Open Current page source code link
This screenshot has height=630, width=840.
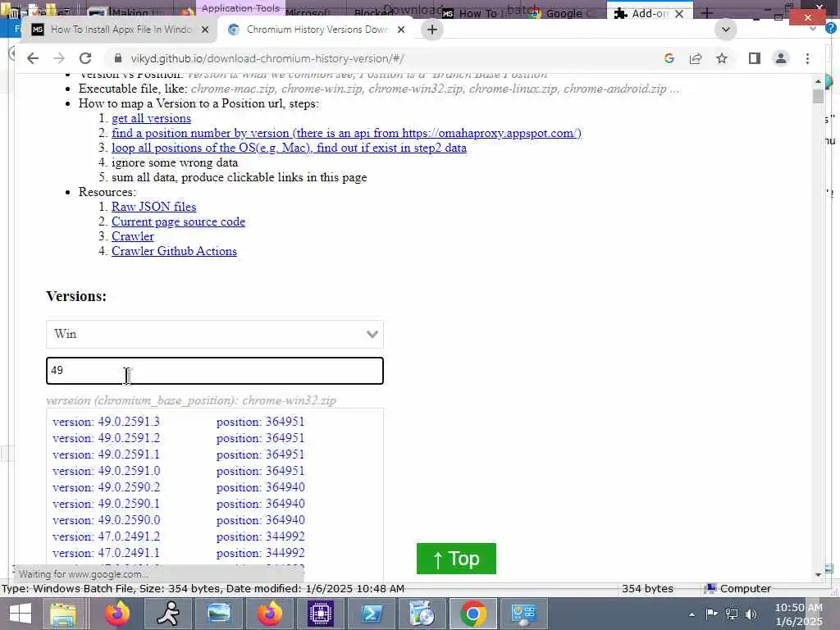point(178,221)
